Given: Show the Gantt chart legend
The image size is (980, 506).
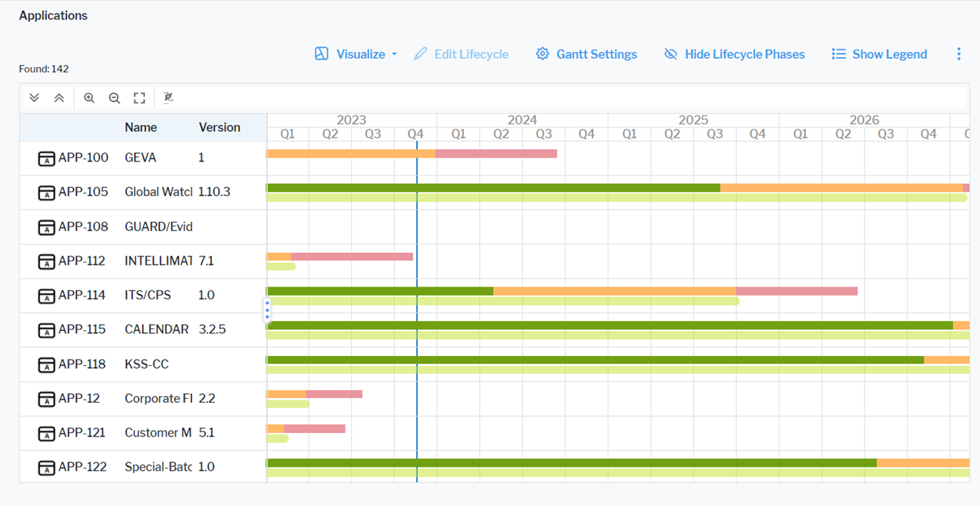Looking at the screenshot, I should (879, 54).
